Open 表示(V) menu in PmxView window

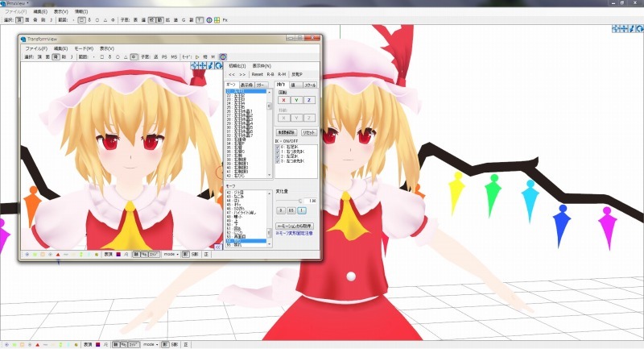[x=61, y=11]
